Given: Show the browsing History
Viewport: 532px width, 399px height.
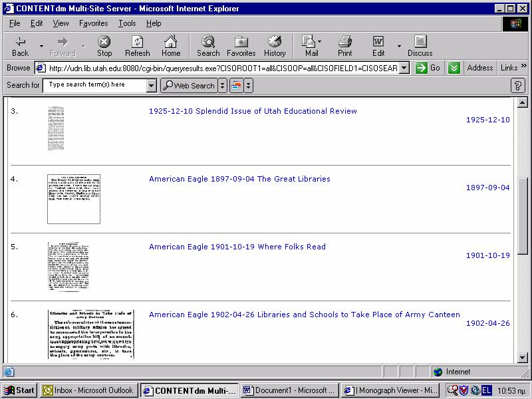Looking at the screenshot, I should (275, 47).
